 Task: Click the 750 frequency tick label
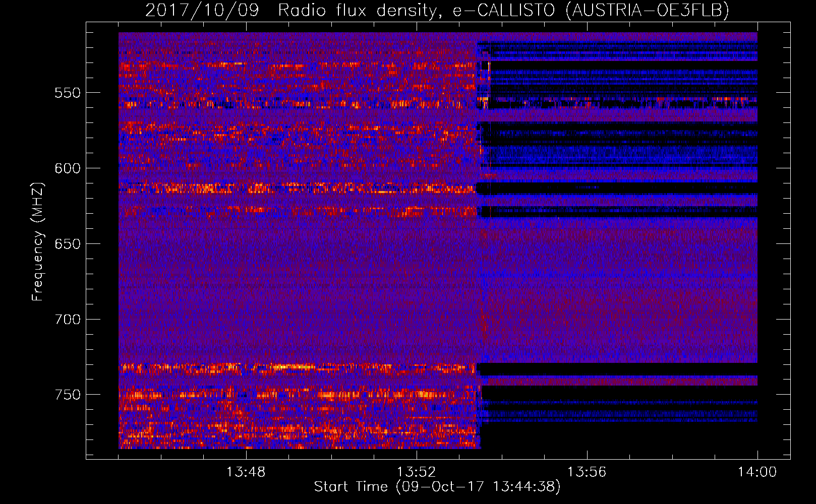tap(68, 395)
